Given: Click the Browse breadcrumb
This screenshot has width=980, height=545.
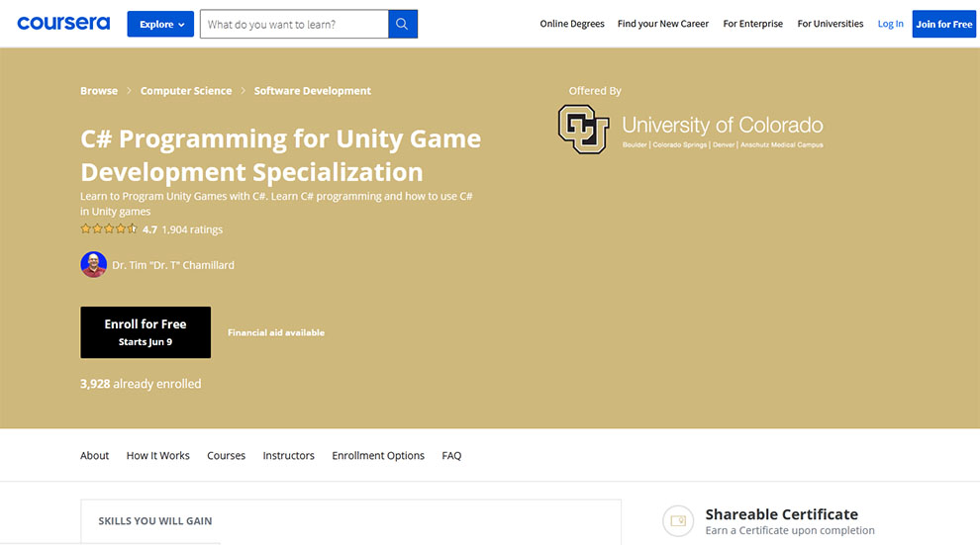Looking at the screenshot, I should coord(99,91).
